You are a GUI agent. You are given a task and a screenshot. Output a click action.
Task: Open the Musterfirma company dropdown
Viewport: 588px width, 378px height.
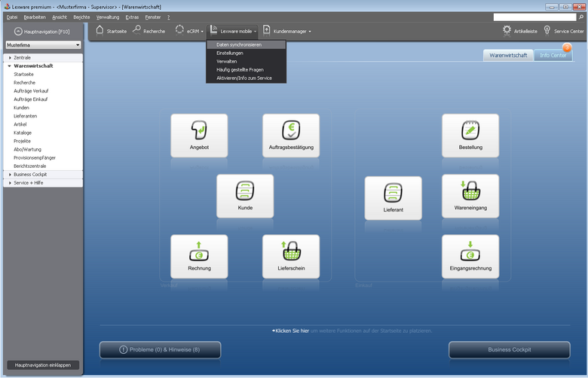coord(43,45)
